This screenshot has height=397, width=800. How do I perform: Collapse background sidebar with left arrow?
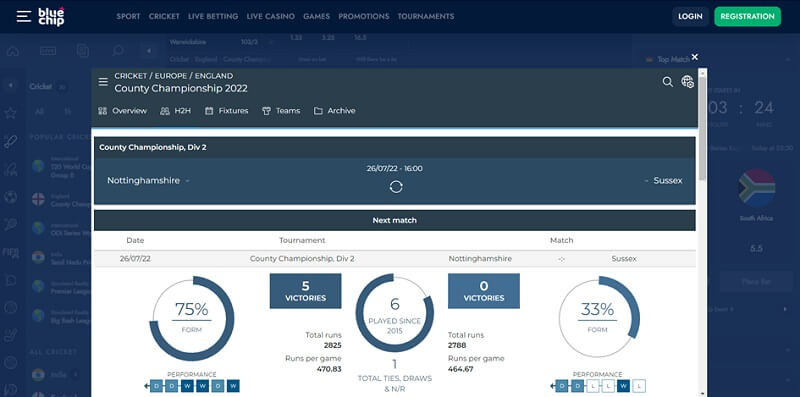click(x=148, y=51)
